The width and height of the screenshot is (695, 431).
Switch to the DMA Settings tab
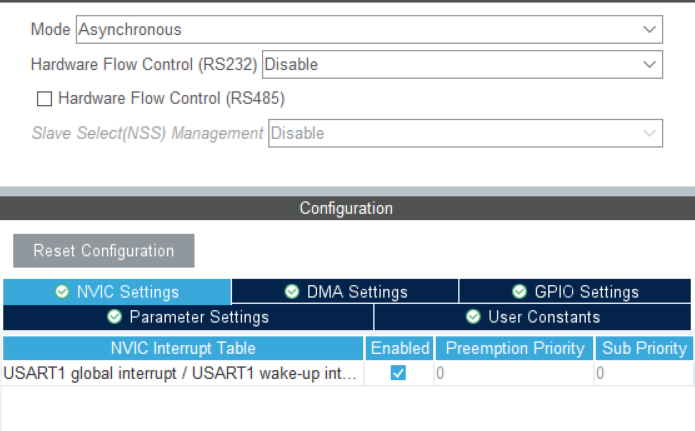[345, 292]
